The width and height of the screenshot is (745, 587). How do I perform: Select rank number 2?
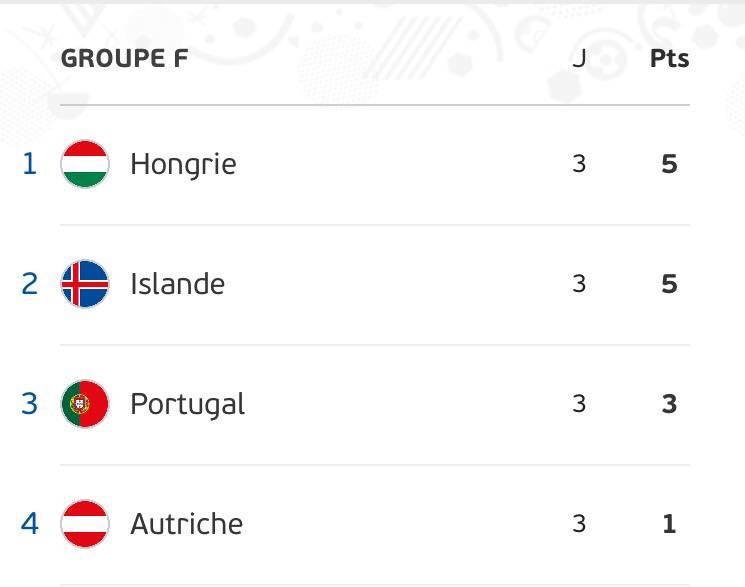29,284
